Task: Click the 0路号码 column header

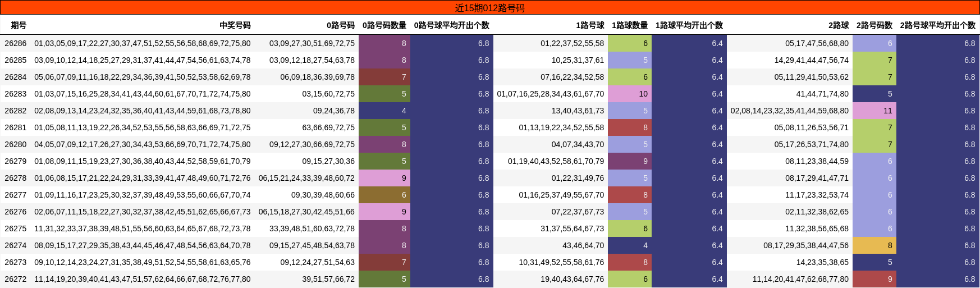Action: [x=340, y=25]
